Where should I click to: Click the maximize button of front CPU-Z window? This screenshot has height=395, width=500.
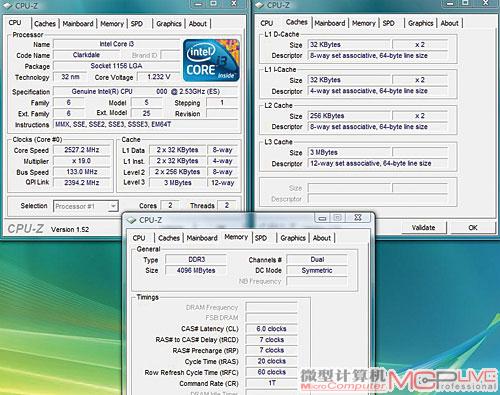[338, 218]
